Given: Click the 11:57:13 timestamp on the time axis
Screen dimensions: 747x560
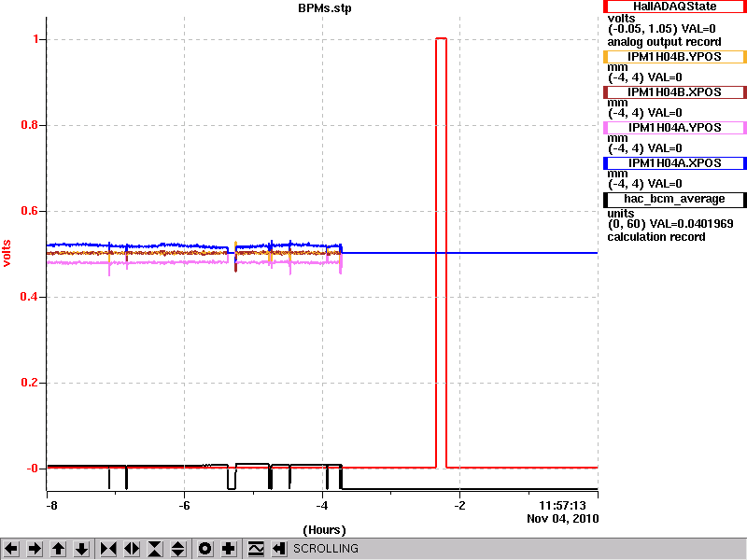Looking at the screenshot, I should 562,506.
